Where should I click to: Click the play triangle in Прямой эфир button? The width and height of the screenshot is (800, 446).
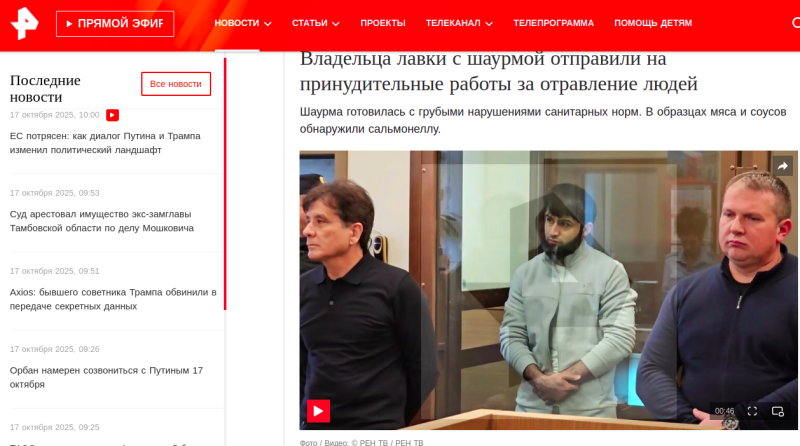69,23
